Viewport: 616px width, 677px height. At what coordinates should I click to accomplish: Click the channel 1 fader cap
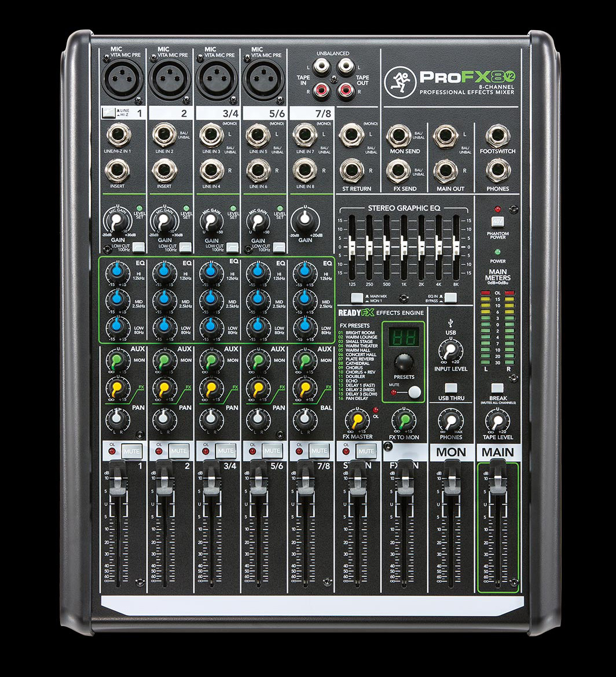point(118,477)
